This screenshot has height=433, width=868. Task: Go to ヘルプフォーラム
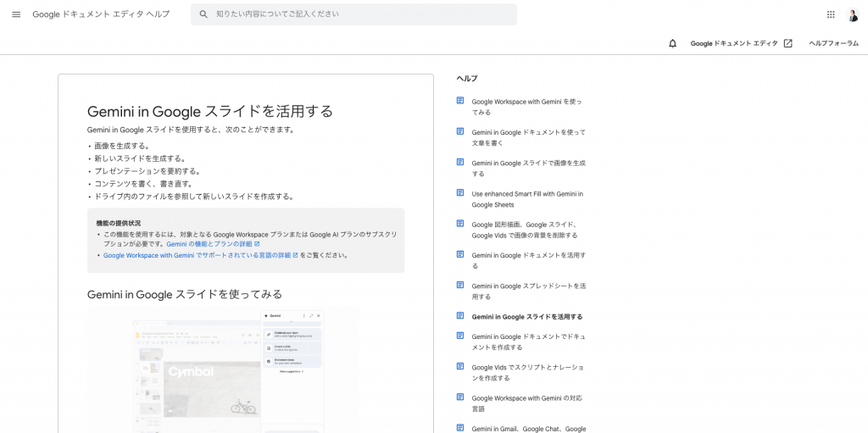click(834, 43)
